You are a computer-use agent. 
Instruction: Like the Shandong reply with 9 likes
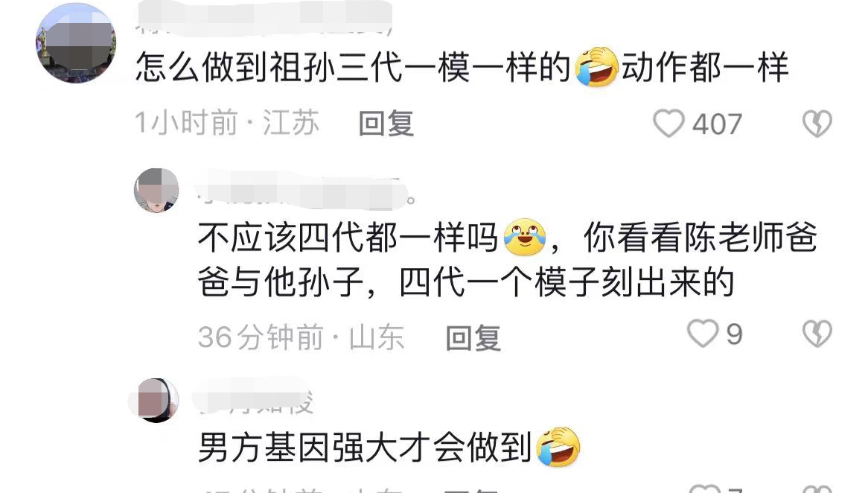[703, 334]
